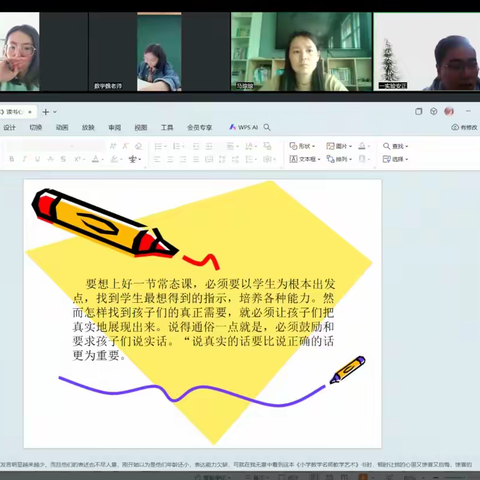480x480 pixels.
Task: Click the font name combo box
Action: [55, 146]
